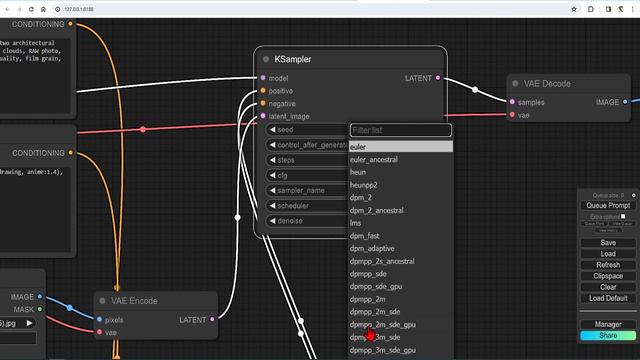640x360 pixels.
Task: Click the VAE Decode IMAGE output socket
Action: (625, 102)
